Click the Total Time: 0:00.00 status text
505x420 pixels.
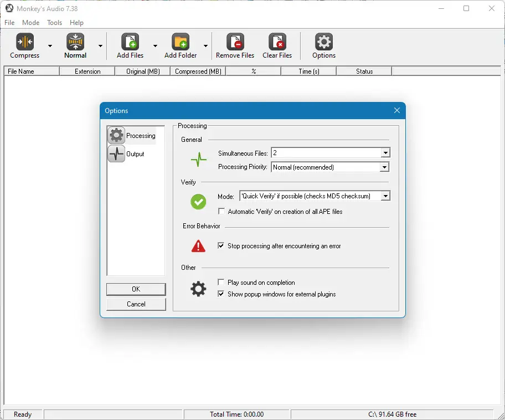(x=237, y=414)
